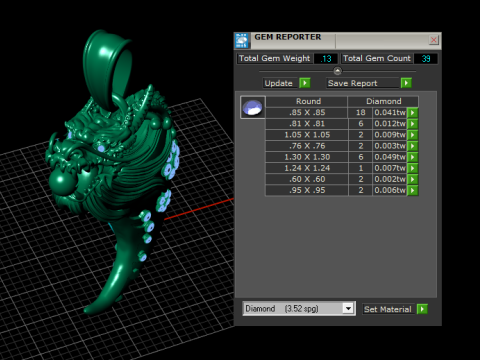The height and width of the screenshot is (360, 480).
Task: Click the 0.006tw weight cell
Action: click(x=390, y=190)
